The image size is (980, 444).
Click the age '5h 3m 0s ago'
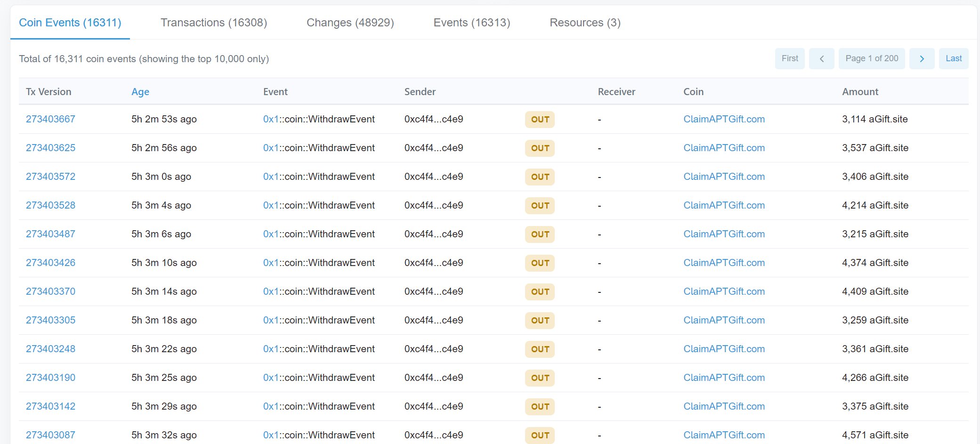(161, 177)
